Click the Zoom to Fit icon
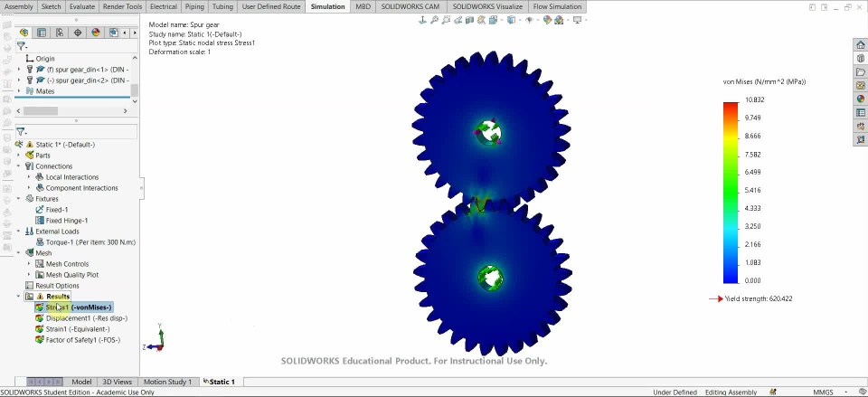 pyautogui.click(x=434, y=20)
